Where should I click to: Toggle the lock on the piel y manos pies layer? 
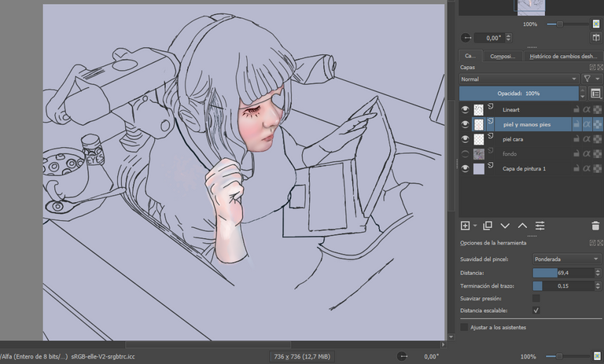tap(576, 124)
